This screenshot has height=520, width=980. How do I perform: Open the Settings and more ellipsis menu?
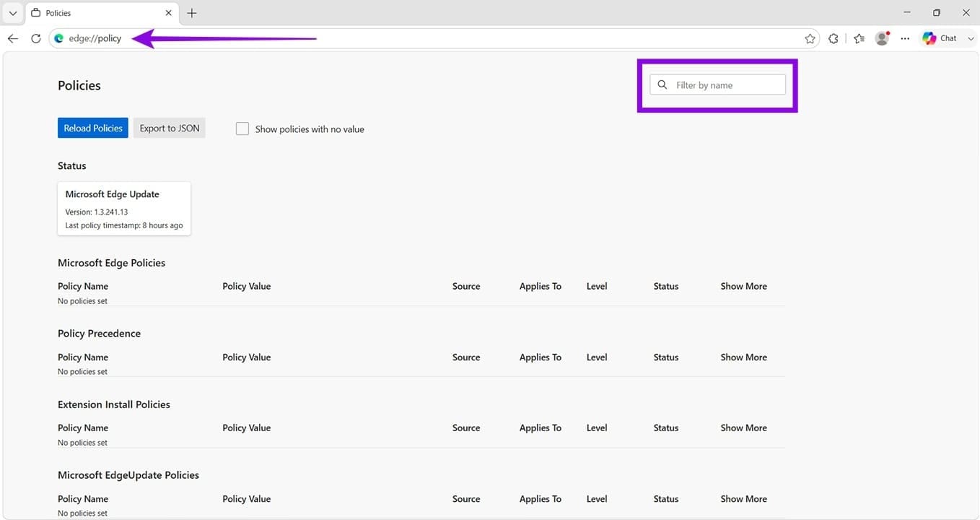pos(905,38)
